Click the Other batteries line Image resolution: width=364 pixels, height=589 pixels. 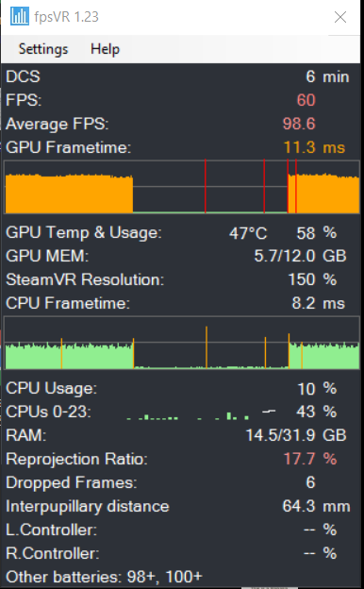click(105, 577)
